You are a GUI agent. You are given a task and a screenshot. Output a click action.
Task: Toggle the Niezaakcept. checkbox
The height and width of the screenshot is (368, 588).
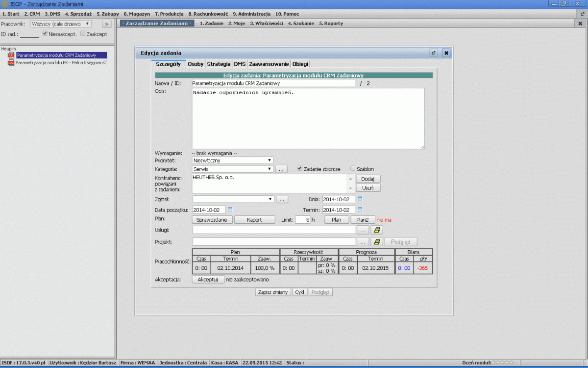point(45,34)
